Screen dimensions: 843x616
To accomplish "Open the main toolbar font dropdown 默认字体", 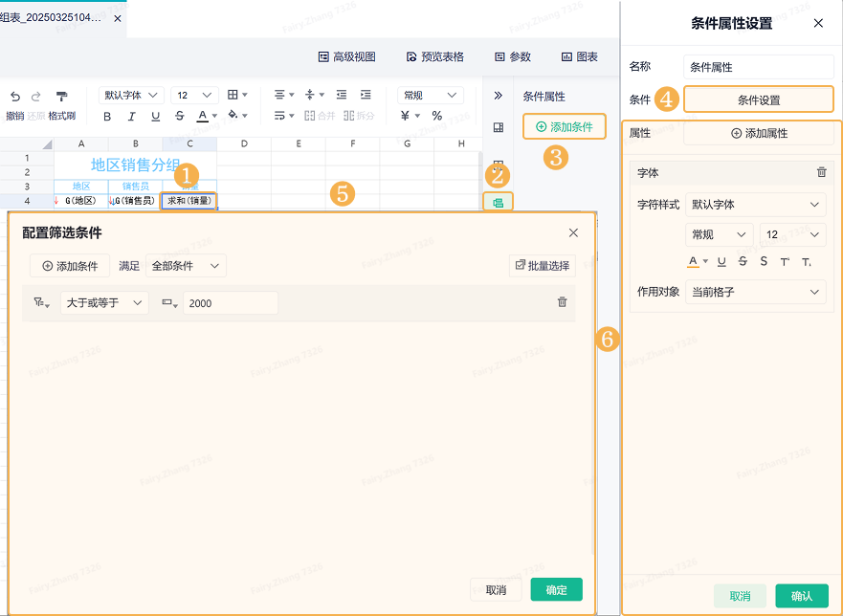I will (131, 95).
